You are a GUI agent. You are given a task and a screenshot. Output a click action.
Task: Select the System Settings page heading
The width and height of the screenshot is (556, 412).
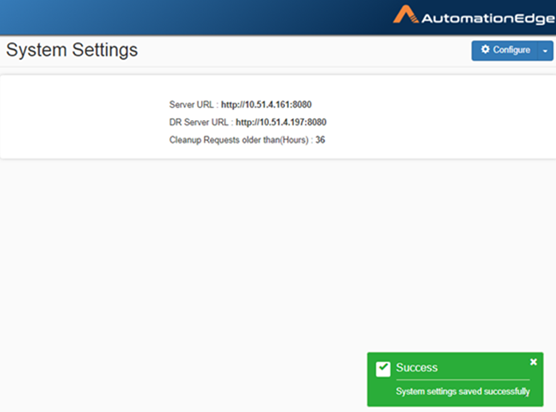click(x=72, y=50)
